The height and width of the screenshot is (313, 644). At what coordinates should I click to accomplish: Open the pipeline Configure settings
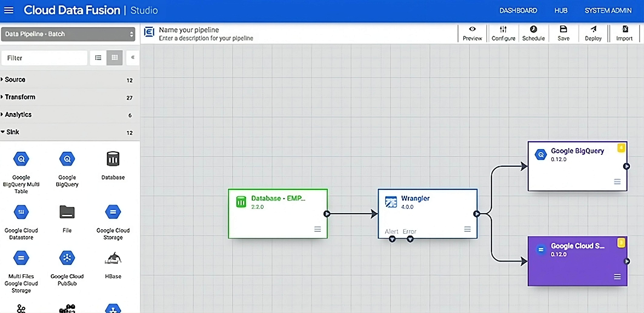[503, 34]
